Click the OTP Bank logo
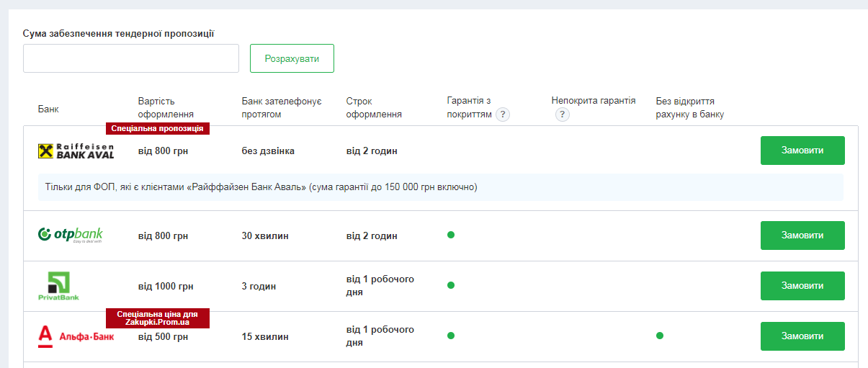This screenshot has height=368, width=868. [70, 235]
